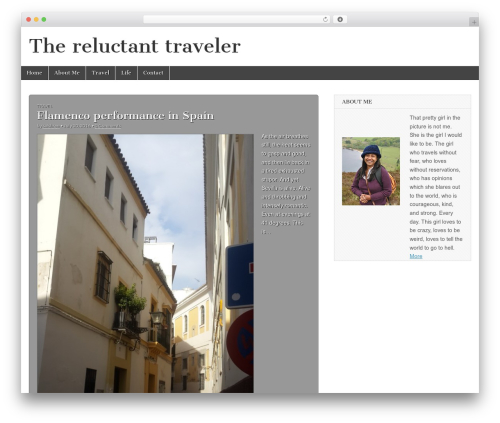Click the green fullscreen window dot
The height and width of the screenshot is (423, 500).
pos(44,20)
